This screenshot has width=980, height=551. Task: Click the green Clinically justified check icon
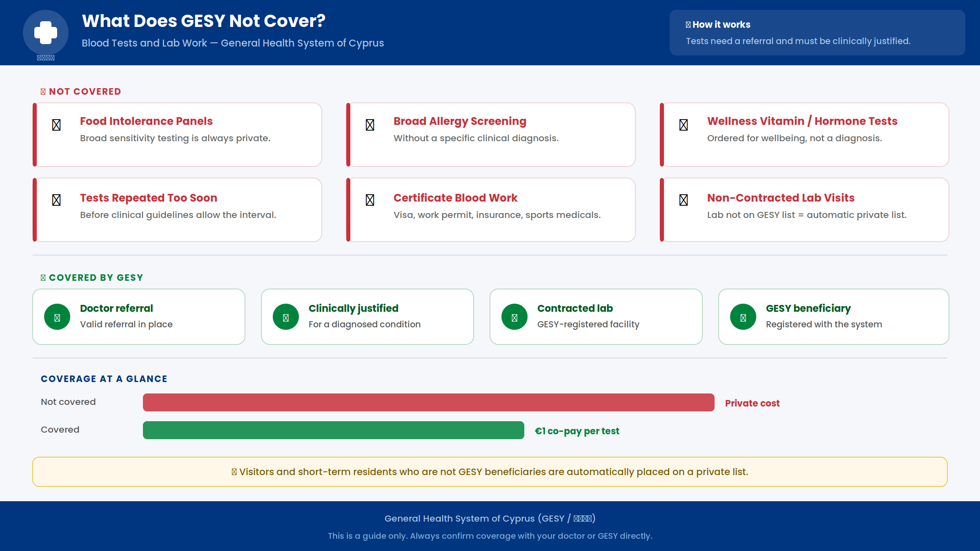(286, 317)
